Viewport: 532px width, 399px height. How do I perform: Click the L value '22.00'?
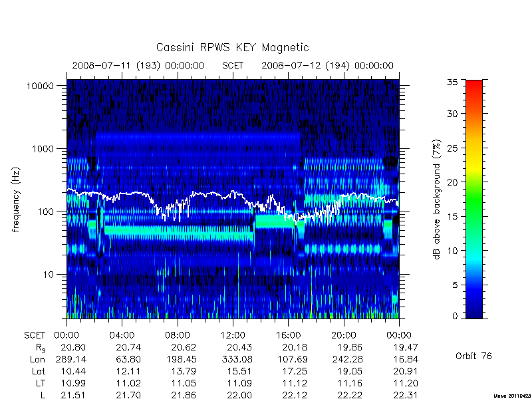(239, 395)
